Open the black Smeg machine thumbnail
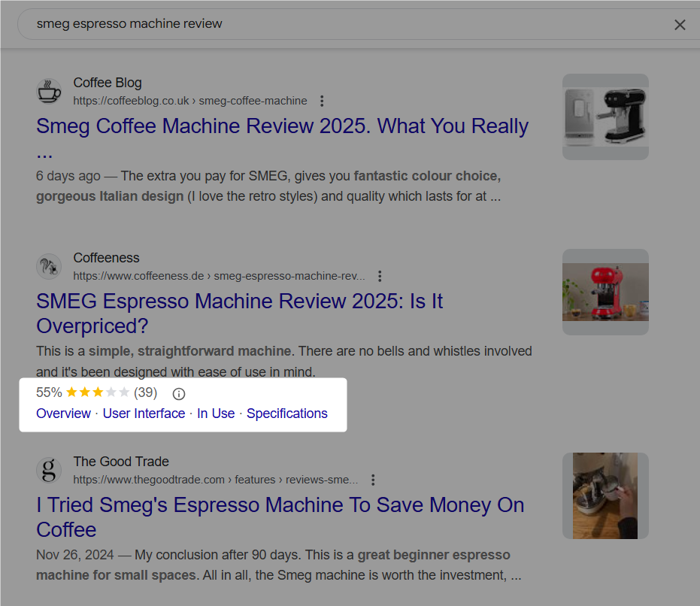This screenshot has width=700, height=606. tap(605, 117)
